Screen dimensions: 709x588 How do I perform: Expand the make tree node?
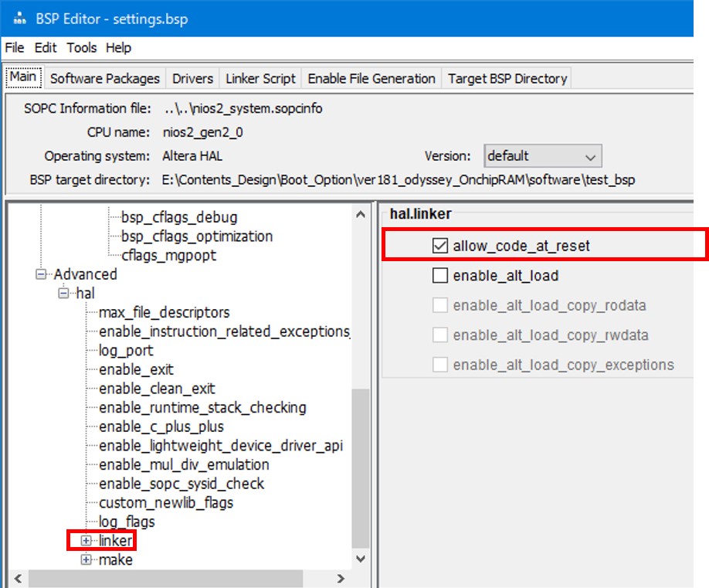point(87,560)
